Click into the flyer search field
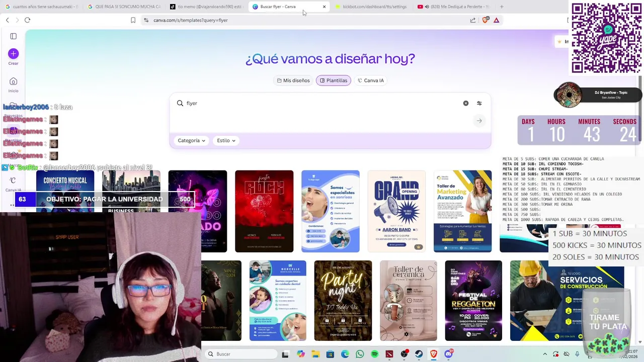Viewport: 644px width, 362px height. [x=322, y=103]
